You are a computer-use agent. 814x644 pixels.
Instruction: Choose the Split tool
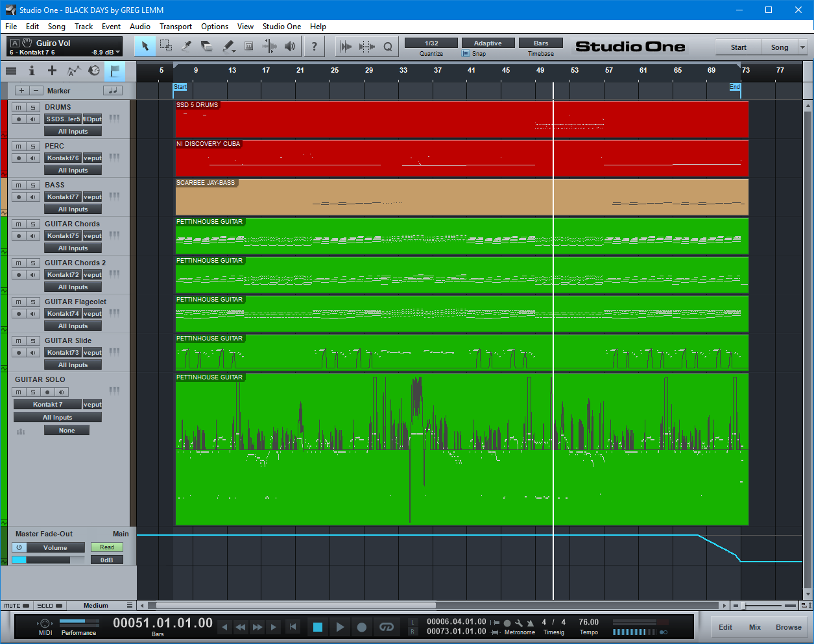187,46
